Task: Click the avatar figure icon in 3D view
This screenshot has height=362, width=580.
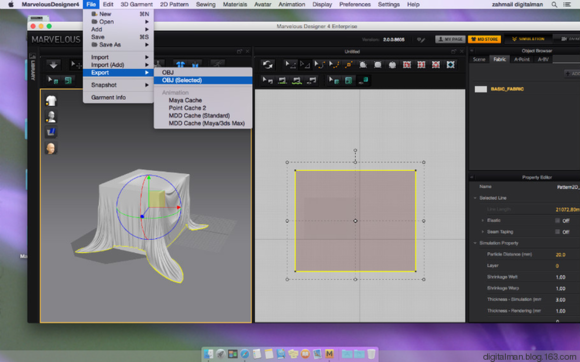Action: (51, 116)
